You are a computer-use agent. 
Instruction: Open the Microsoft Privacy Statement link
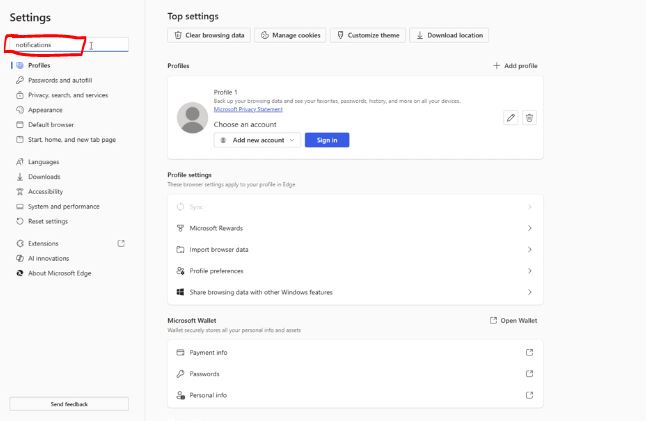248,109
